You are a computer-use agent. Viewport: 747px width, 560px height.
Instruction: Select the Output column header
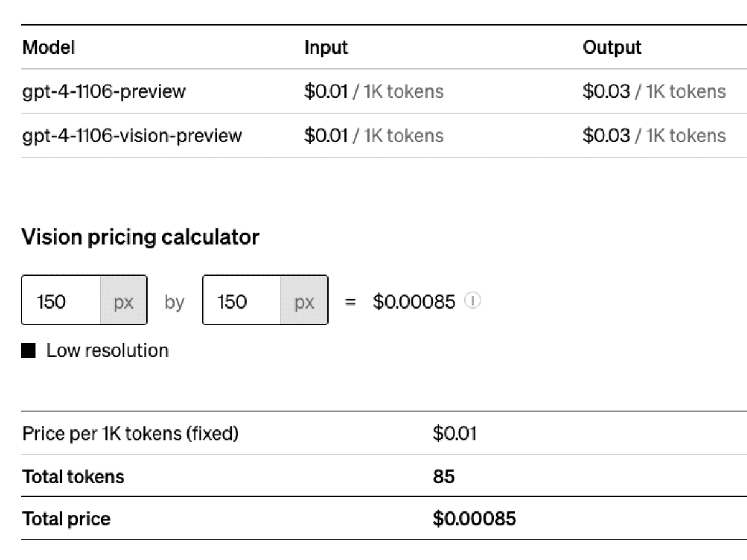pyautogui.click(x=612, y=47)
